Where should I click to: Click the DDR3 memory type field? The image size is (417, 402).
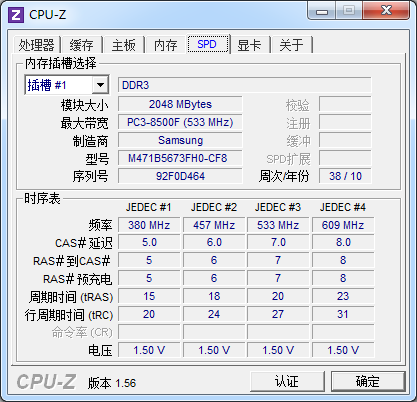244,85
